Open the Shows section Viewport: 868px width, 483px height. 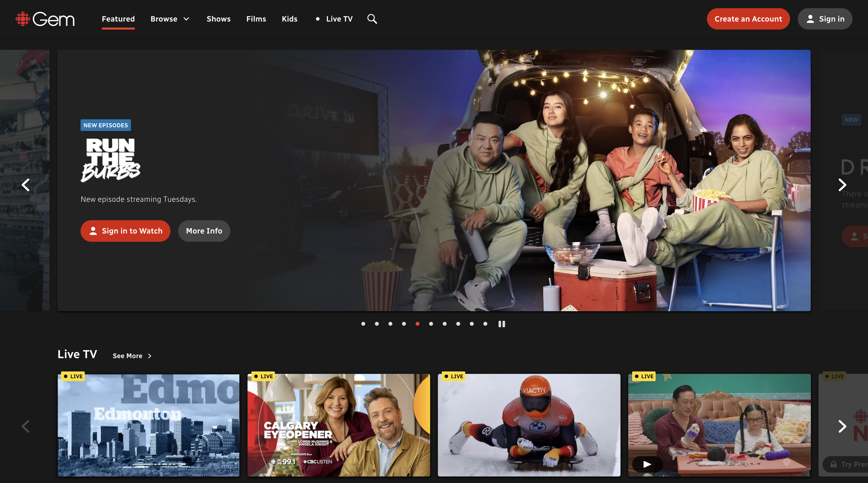pos(218,19)
